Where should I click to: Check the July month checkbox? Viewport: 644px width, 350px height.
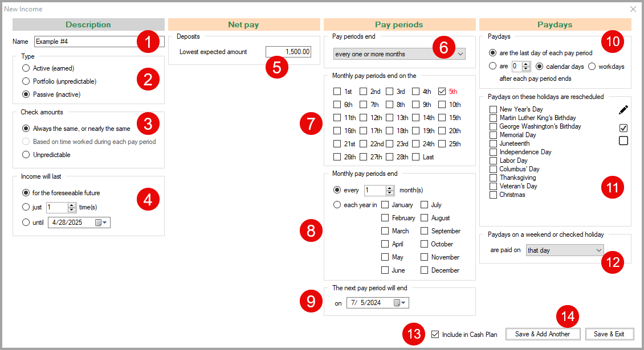(424, 205)
